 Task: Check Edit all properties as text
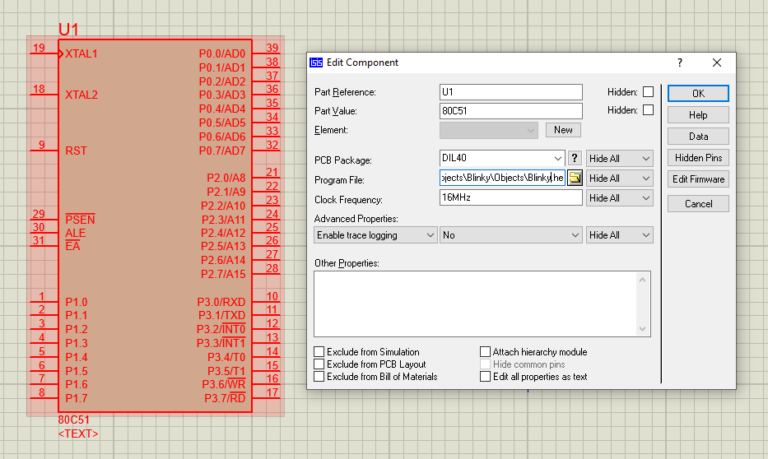coord(485,376)
